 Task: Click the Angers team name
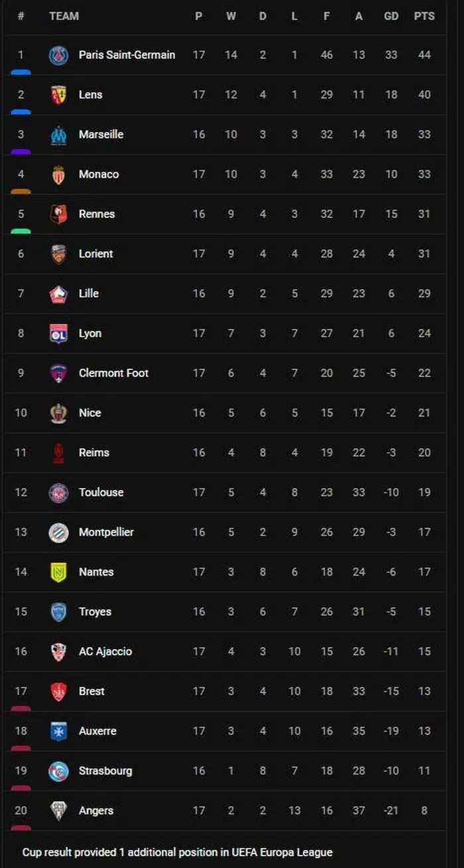click(x=96, y=811)
